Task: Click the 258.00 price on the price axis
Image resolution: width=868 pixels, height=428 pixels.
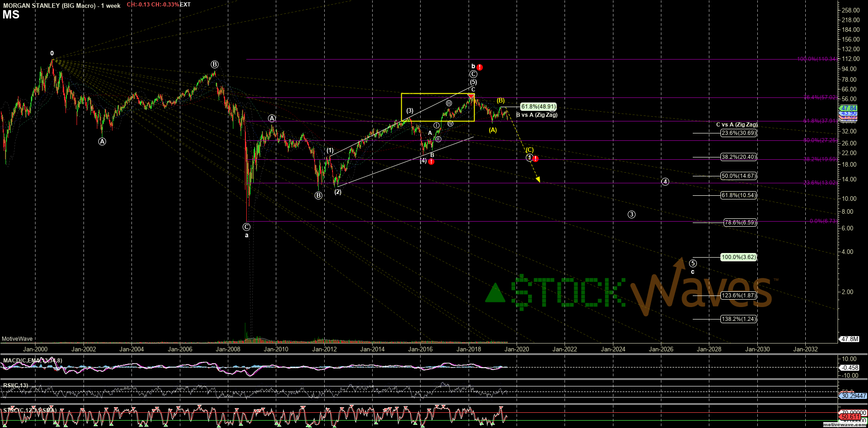Action: [x=850, y=10]
